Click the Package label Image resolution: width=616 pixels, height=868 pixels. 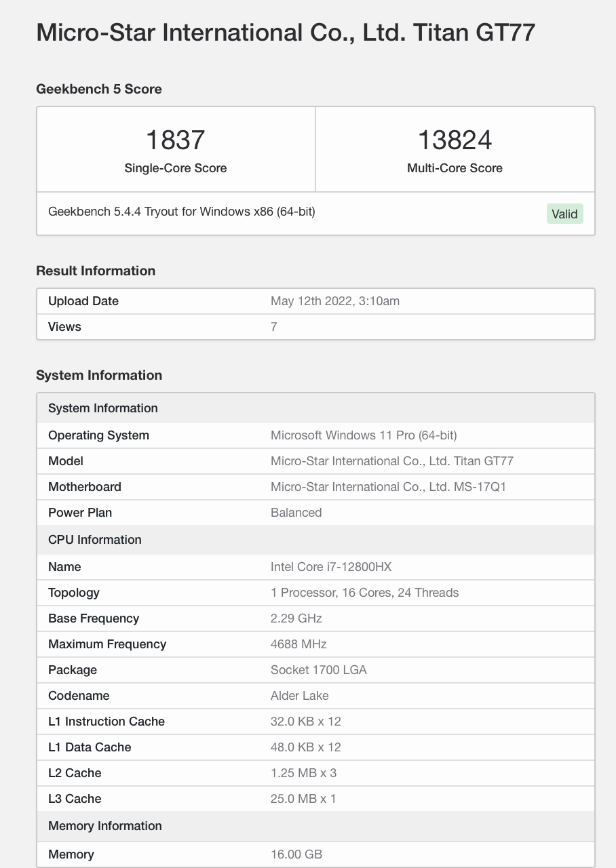[73, 670]
